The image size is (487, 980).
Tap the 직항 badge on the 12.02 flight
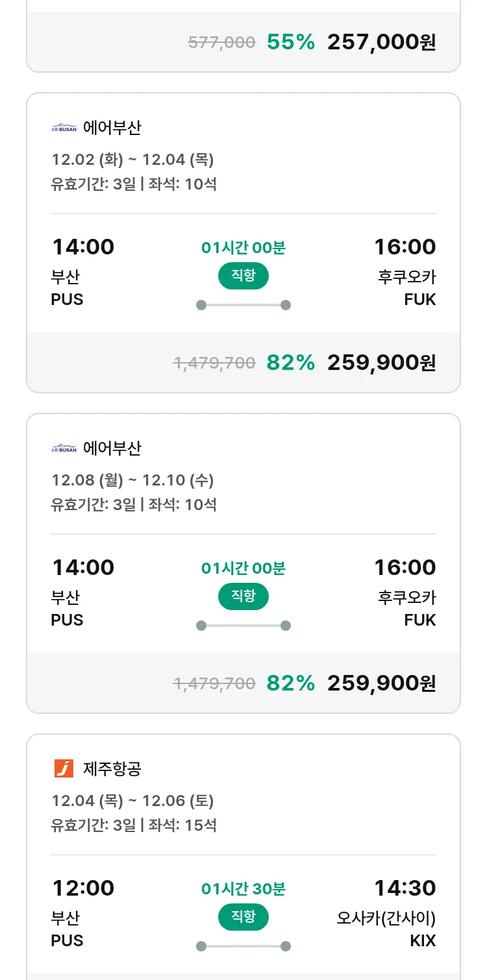tap(243, 276)
